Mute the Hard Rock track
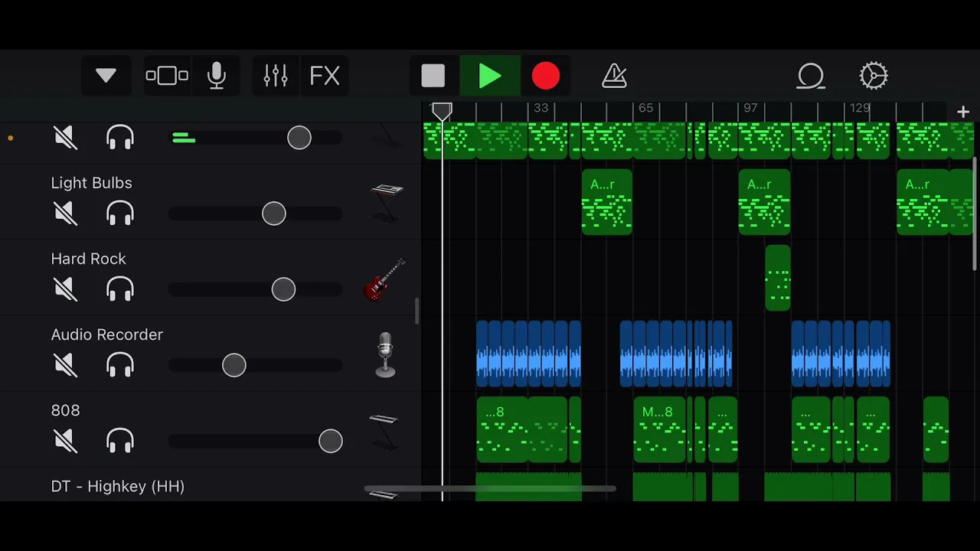Viewport: 980px width, 551px height. pos(66,289)
